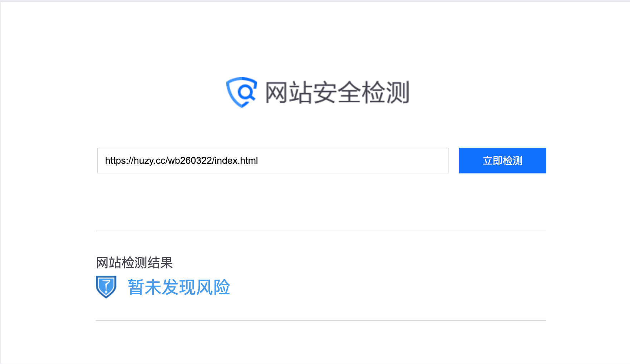Select the exclamation mark in the result shield
This screenshot has width=630, height=364.
107,287
